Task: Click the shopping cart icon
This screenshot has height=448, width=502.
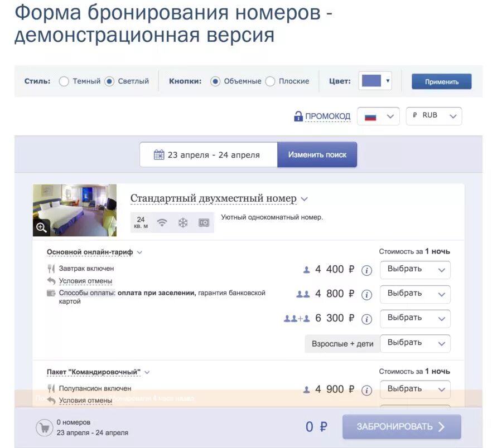Action: 45,427
